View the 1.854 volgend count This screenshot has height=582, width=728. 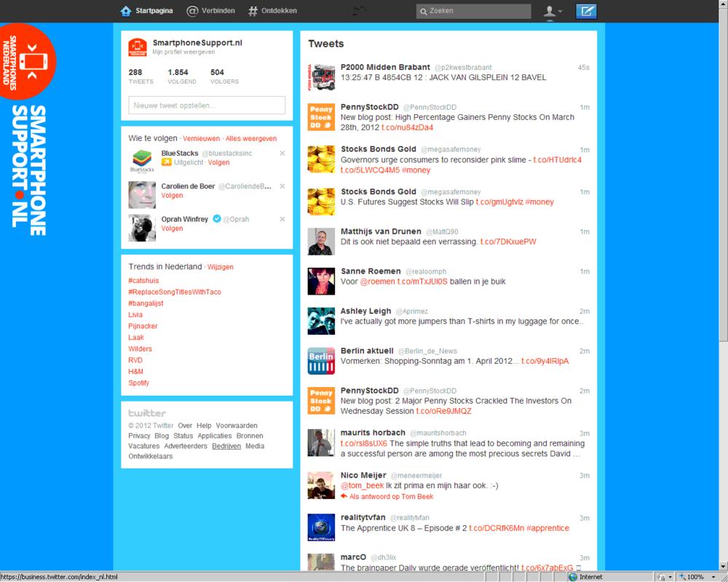(x=181, y=76)
